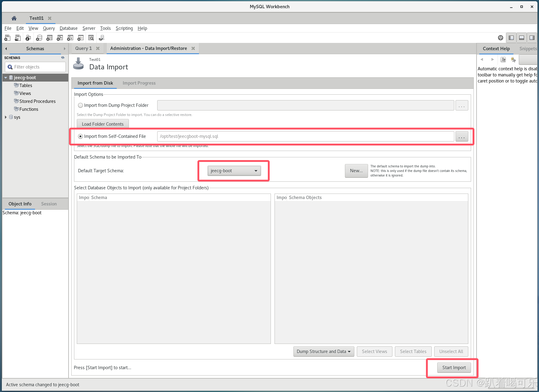Collapse the jeecg-boot schema tree

pyautogui.click(x=5, y=78)
